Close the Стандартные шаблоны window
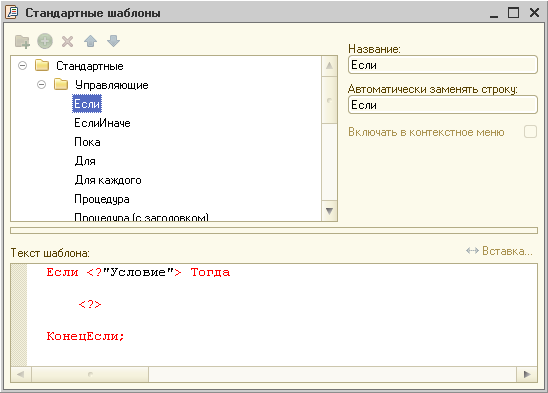Image resolution: width=548 pixels, height=393 pixels. coord(534,13)
